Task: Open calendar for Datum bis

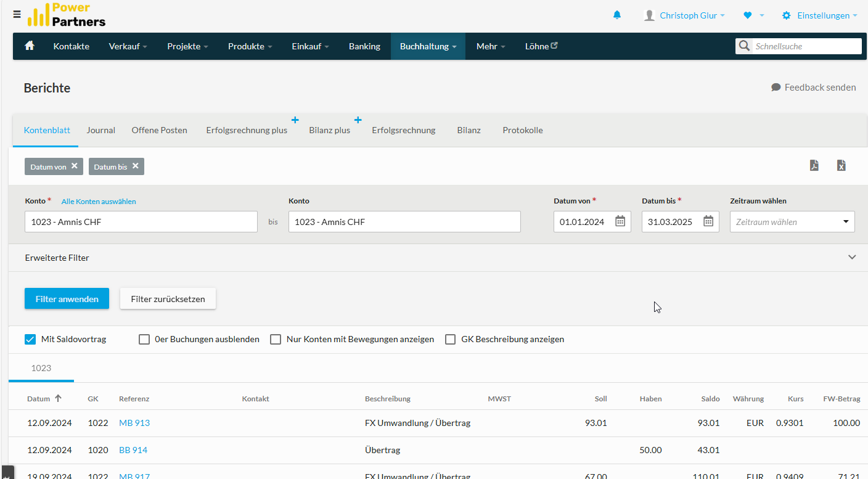Action: pos(708,221)
